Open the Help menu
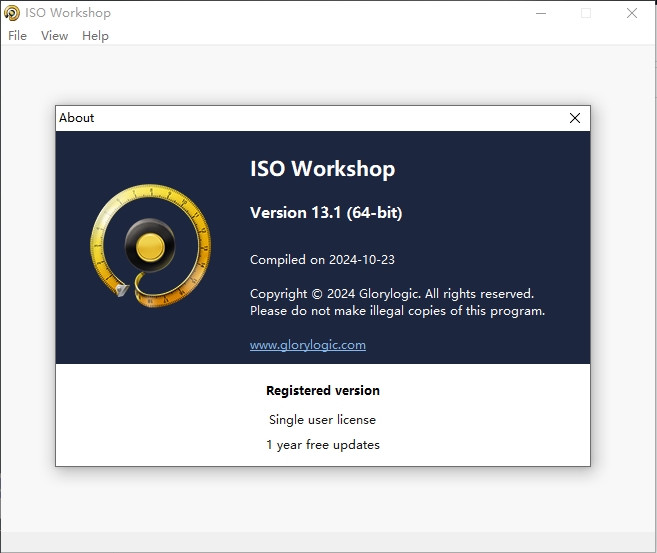Image resolution: width=657 pixels, height=553 pixels. [95, 36]
